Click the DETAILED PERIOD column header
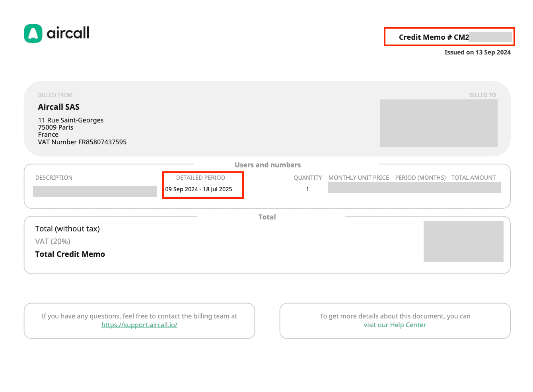 tap(200, 178)
